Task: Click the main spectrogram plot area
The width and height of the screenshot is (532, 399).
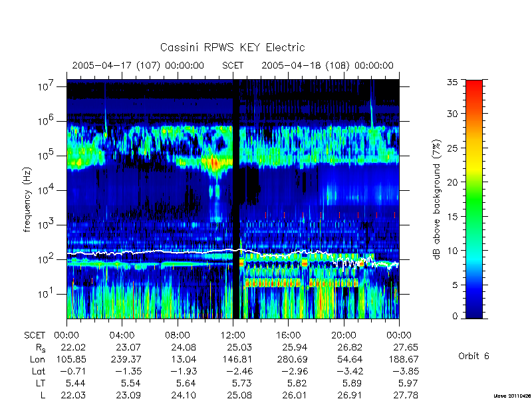Action: (233, 199)
